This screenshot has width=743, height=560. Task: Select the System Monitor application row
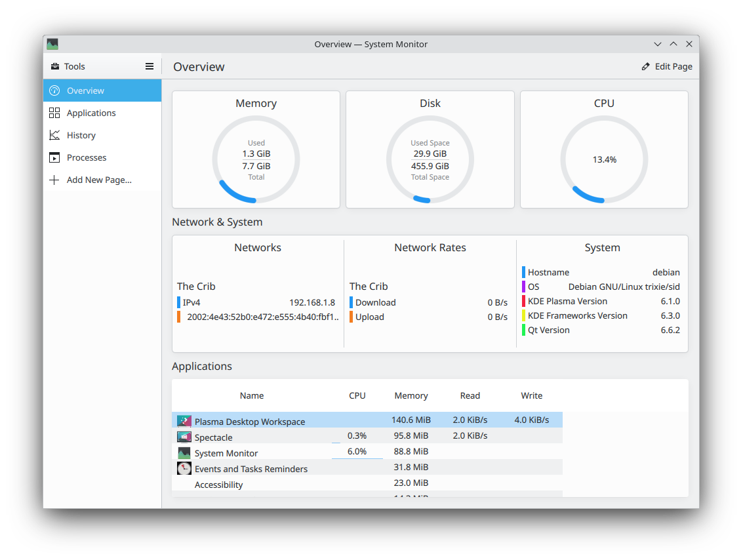pos(367,452)
